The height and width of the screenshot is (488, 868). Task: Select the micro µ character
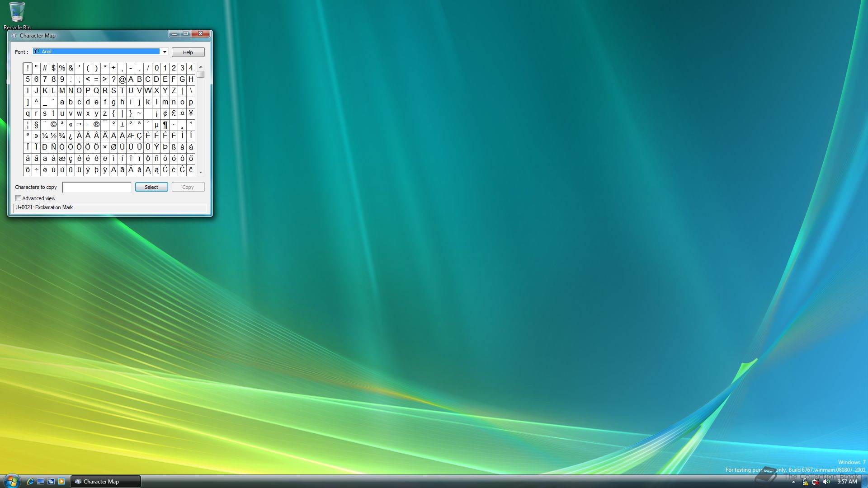tap(156, 125)
